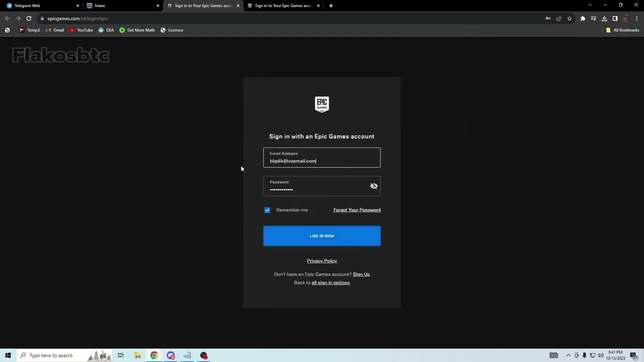644x362 pixels.
Task: Bookmark this page with the star
Action: [570, 19]
